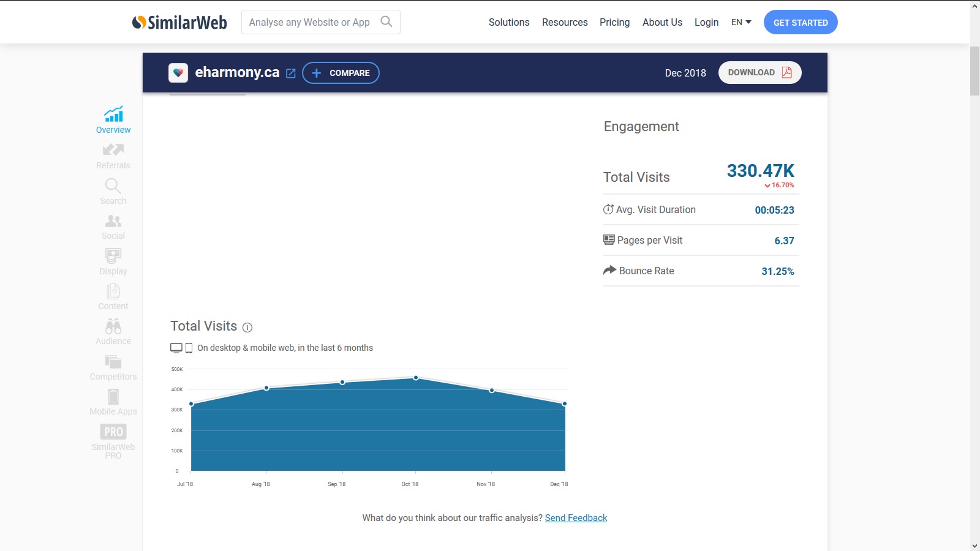Select the Referrals sidebar icon
The height and width of the screenshot is (551, 980).
click(113, 149)
